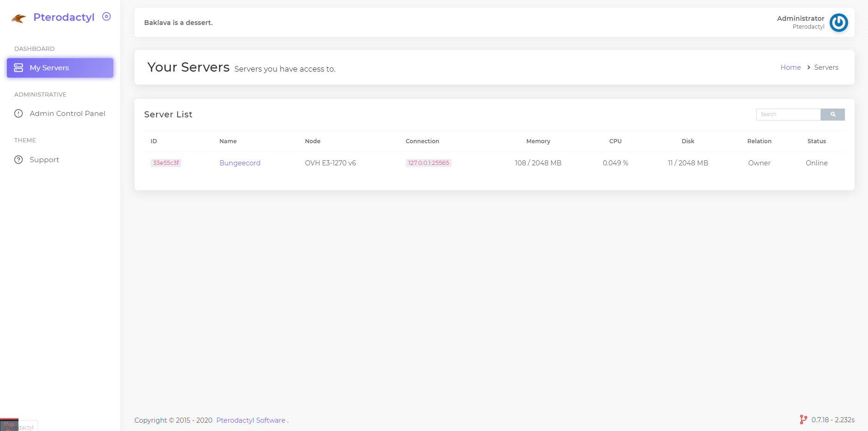Click the git branch version icon

[803, 419]
